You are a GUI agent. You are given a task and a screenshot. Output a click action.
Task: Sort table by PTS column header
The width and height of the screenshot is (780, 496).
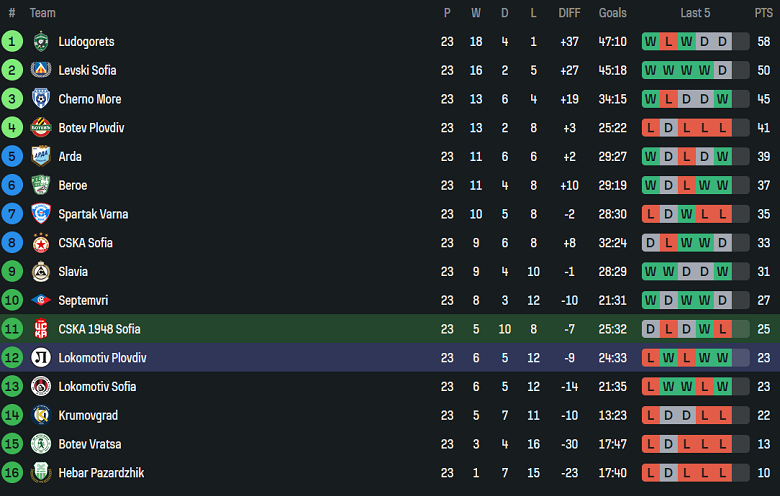click(x=764, y=13)
